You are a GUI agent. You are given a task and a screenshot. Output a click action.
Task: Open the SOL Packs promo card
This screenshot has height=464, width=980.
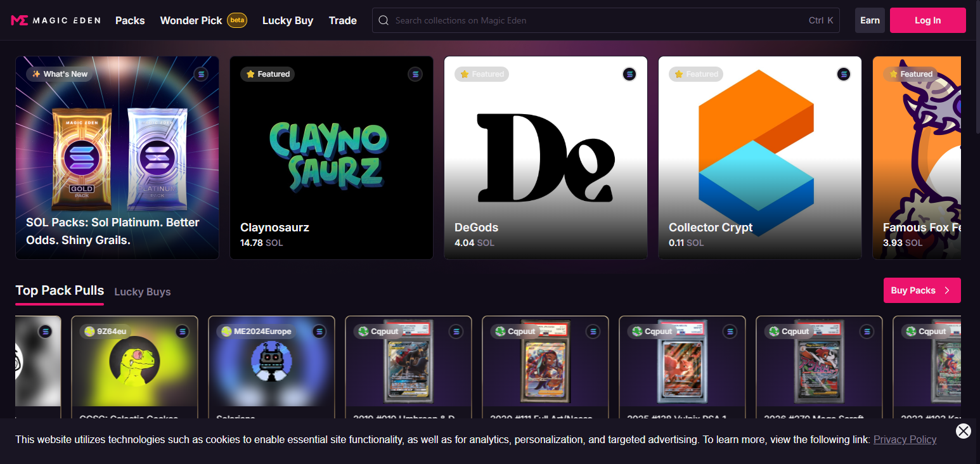[117, 158]
